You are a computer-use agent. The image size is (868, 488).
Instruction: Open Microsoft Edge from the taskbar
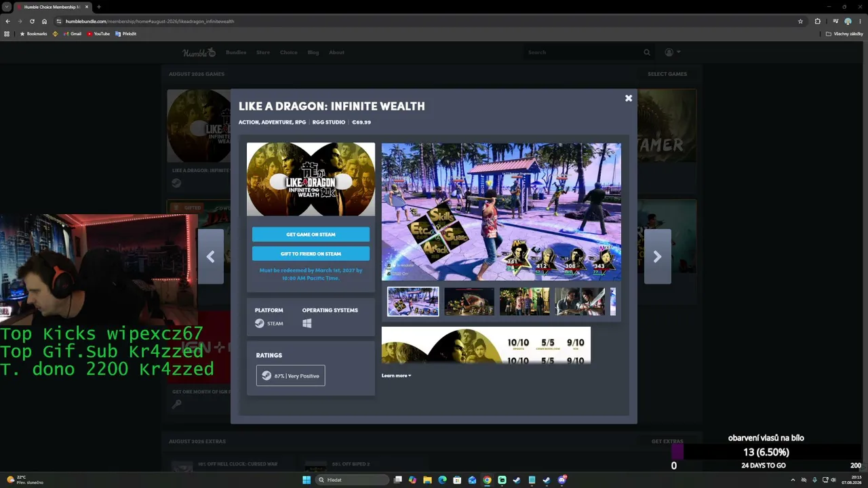coord(442,480)
